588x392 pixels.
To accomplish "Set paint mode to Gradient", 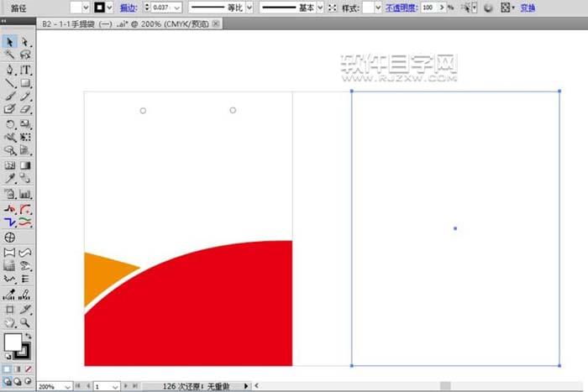I will (x=18, y=369).
